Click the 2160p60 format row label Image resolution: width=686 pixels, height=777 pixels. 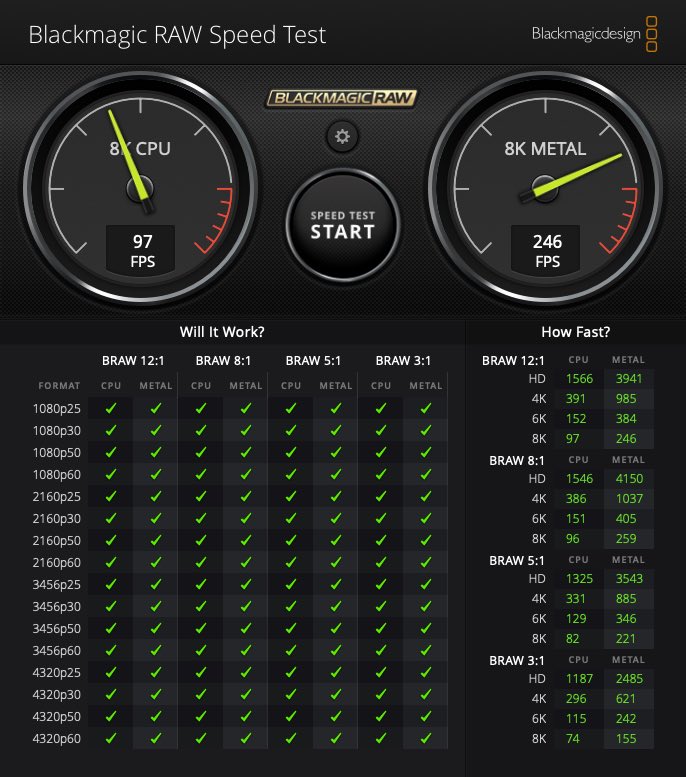point(57,563)
